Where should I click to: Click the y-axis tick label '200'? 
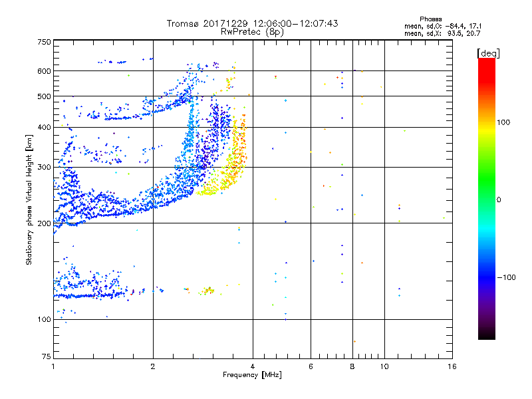tap(45, 223)
